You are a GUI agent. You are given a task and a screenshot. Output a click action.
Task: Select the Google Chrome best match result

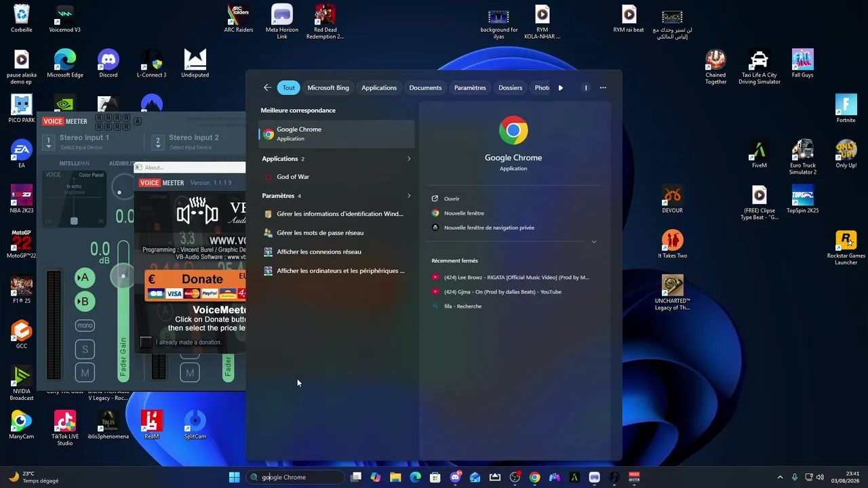tap(337, 134)
